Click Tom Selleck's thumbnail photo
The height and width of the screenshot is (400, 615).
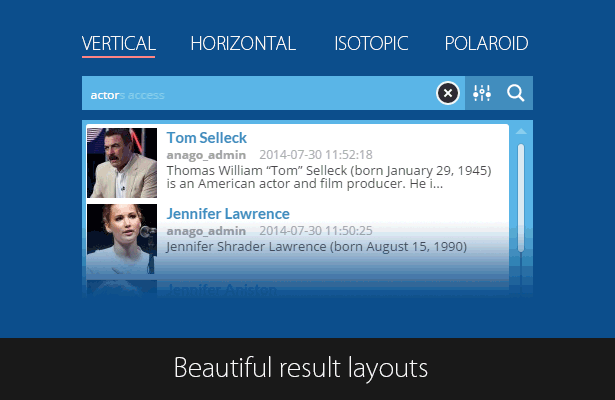tap(122, 163)
